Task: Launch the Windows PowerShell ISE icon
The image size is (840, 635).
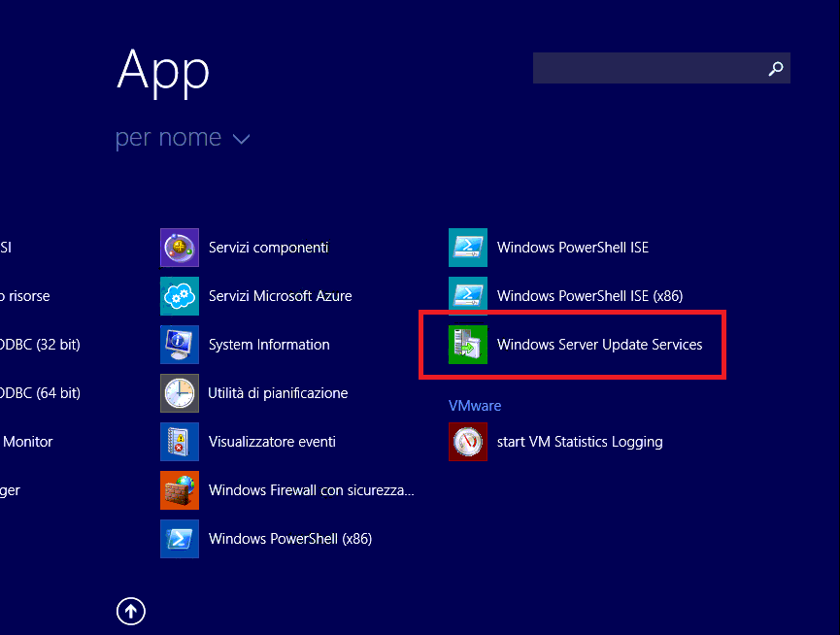Action: (x=468, y=248)
